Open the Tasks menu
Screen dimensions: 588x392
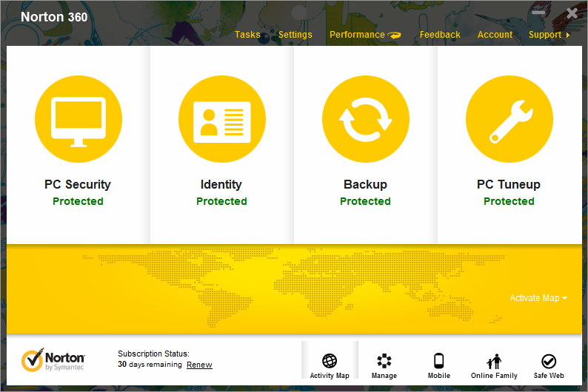(247, 35)
